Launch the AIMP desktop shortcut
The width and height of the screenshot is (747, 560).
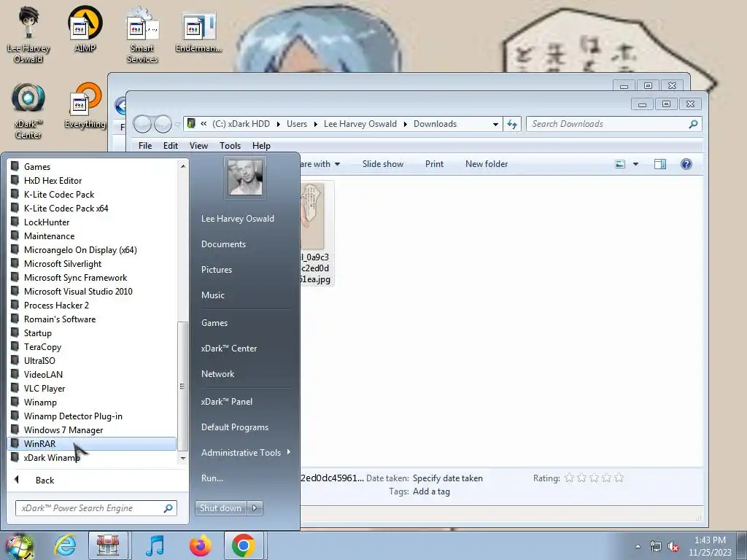point(85,28)
